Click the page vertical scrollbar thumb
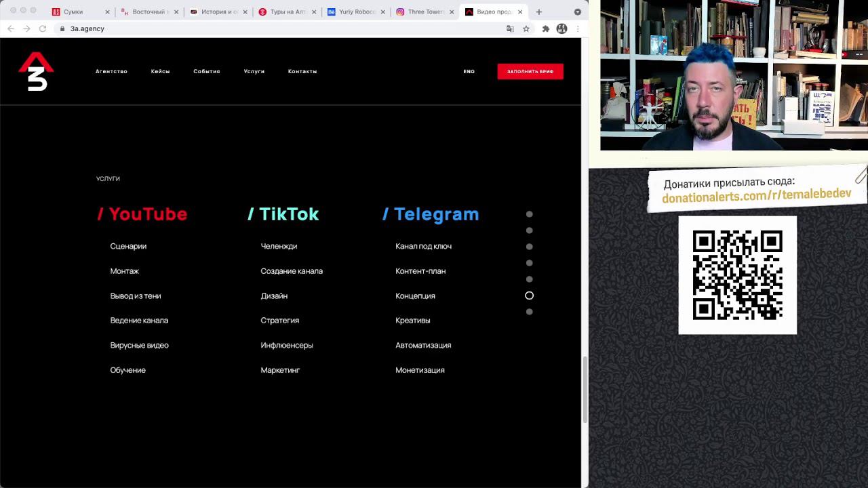 click(585, 390)
